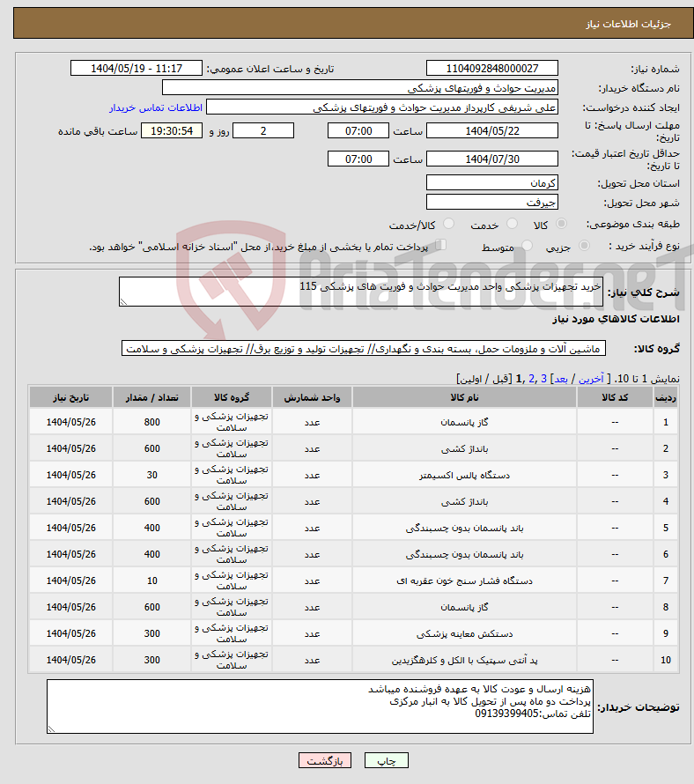Click the شرح کلی نیاز text area
Viewport: 694px width, 784px height.
point(361,292)
